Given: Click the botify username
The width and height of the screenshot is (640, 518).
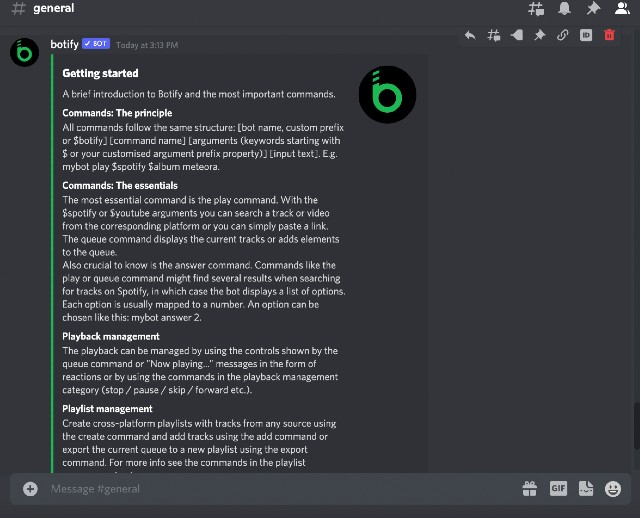Looking at the screenshot, I should point(64,44).
